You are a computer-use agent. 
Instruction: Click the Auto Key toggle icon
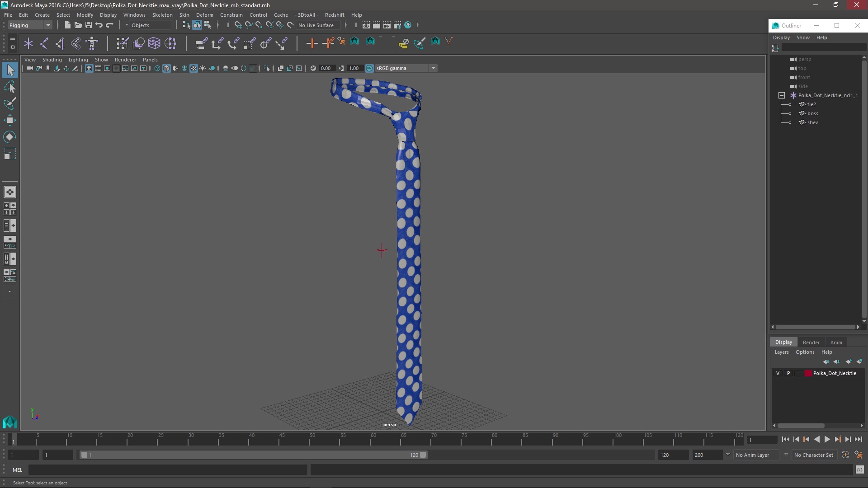(x=845, y=455)
